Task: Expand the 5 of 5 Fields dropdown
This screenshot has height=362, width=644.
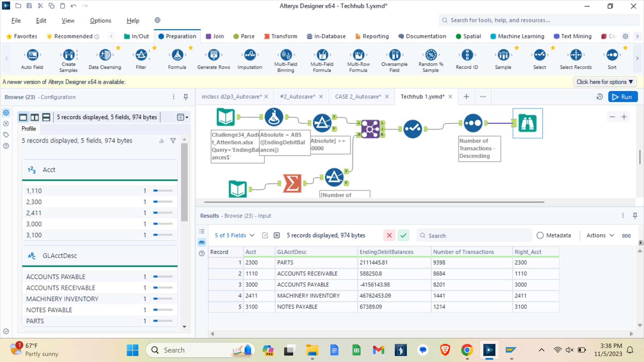Action: click(234, 235)
